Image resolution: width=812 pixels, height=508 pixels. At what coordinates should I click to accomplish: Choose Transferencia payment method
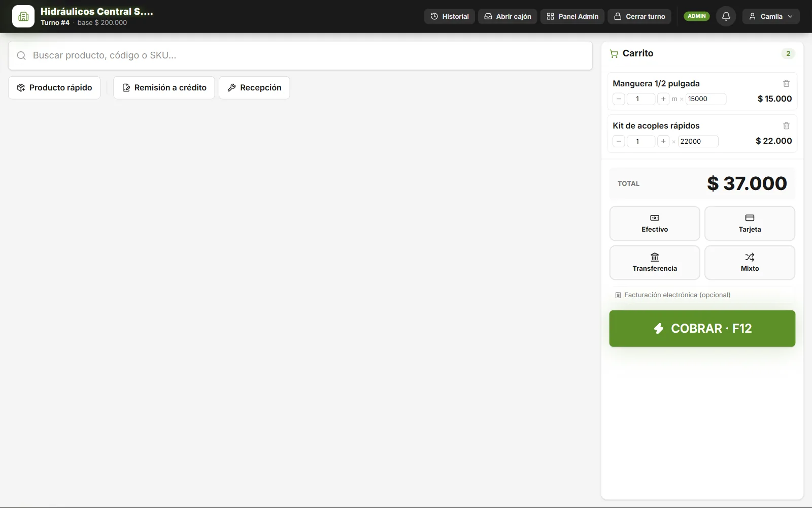(x=655, y=263)
